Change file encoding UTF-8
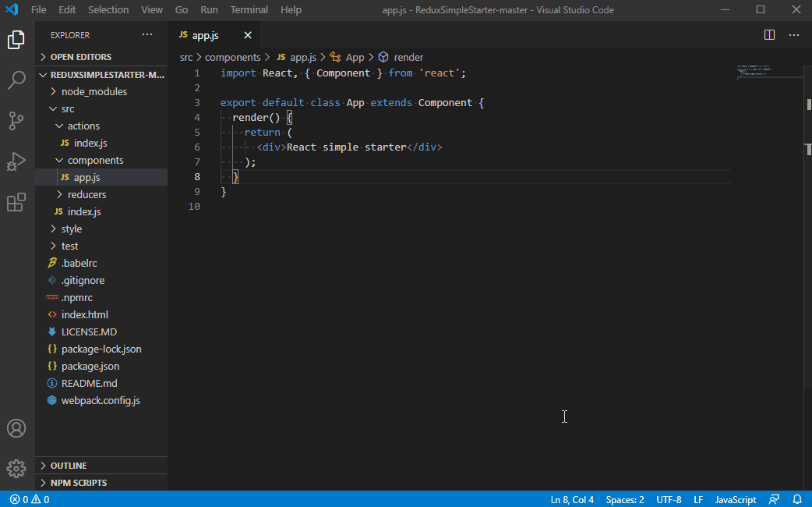The image size is (812, 507). tap(669, 499)
